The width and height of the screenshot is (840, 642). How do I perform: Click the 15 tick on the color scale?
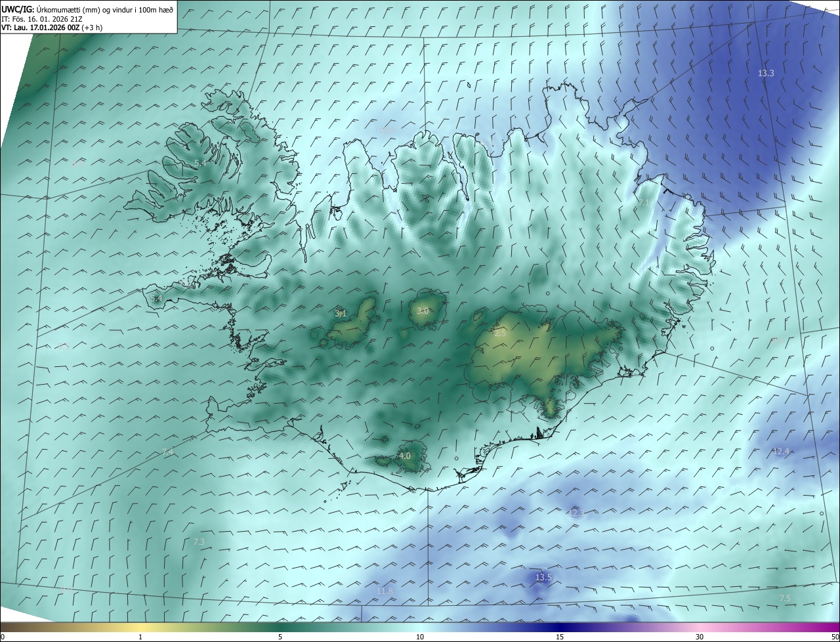560,637
